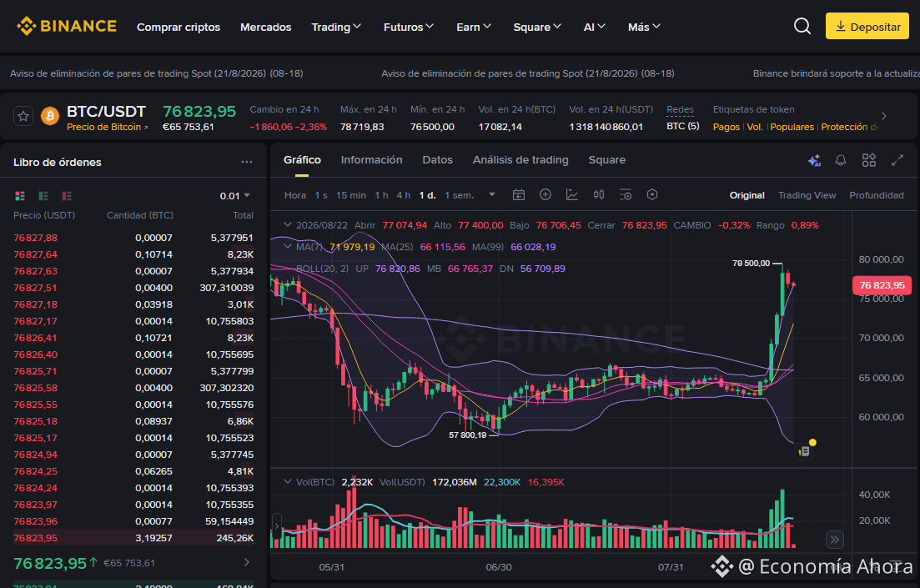920x588 pixels.
Task: Click the Redes BTC (5) networks label
Action: point(682,126)
